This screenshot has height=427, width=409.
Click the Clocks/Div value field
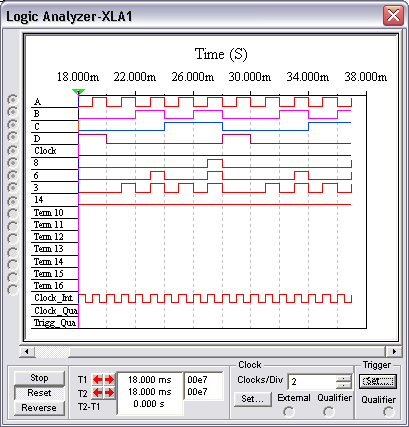312,382
